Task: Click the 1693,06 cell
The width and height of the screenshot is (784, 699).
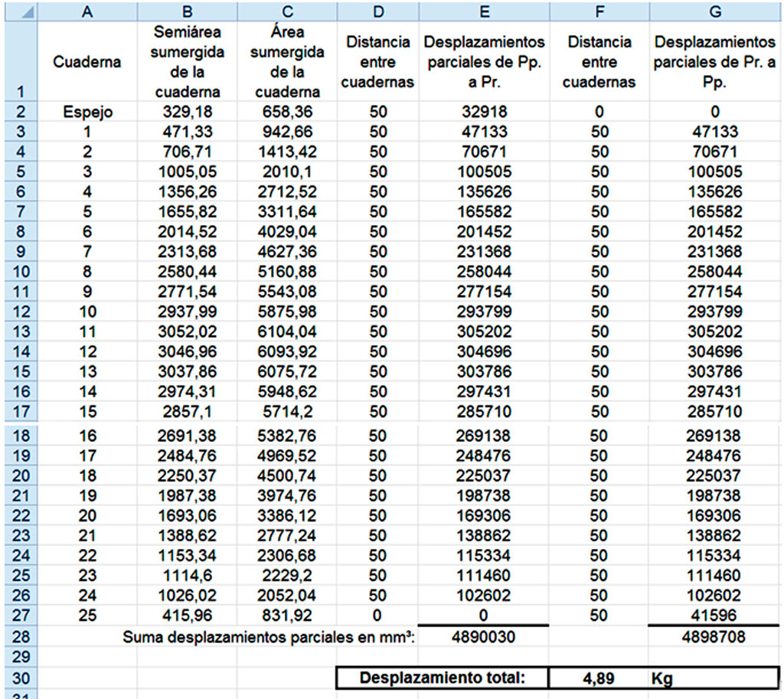Action: (x=187, y=515)
